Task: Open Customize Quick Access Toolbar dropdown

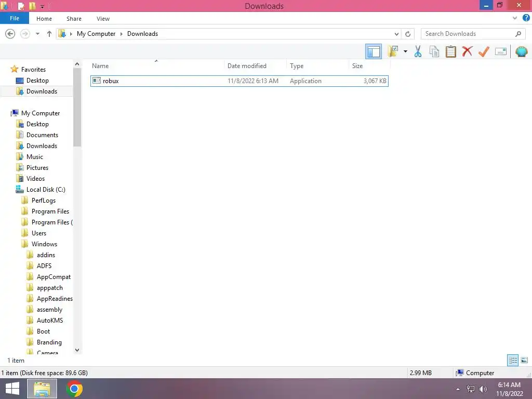Action: tap(42, 6)
